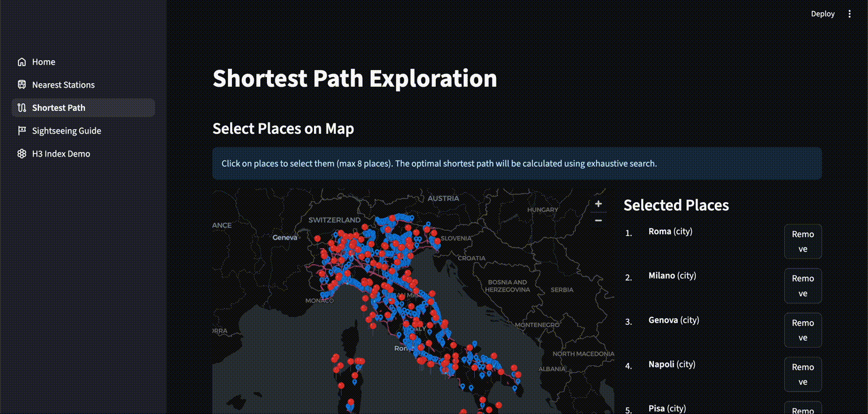Click the CROATIA label on the map
868x414 pixels.
[471, 258]
